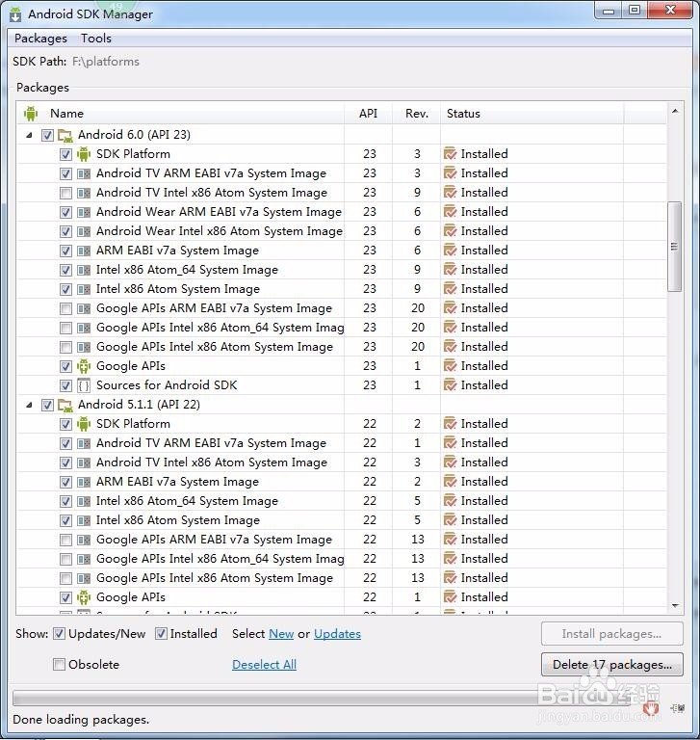
Task: Click system image icon of ARM EABI v7a API 22
Action: tap(84, 482)
